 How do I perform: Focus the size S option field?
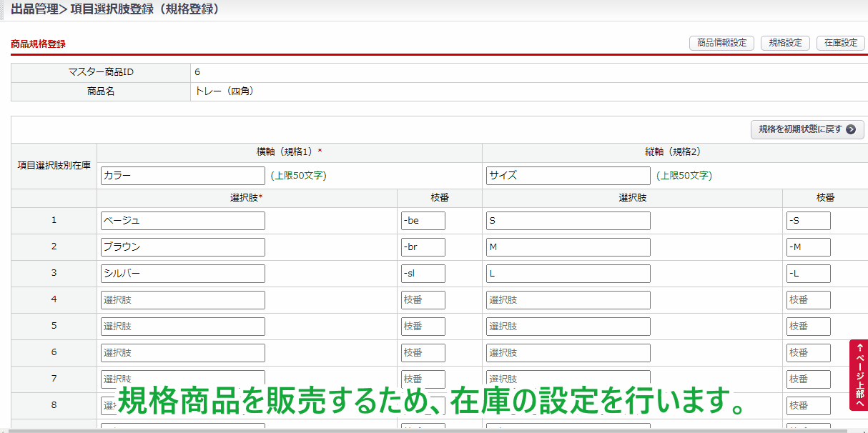point(568,221)
